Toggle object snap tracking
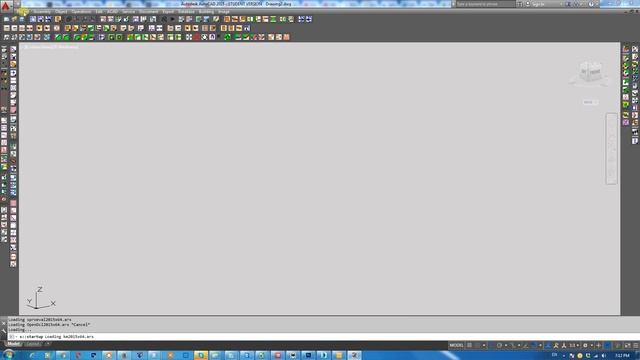This screenshot has width=640, height=360. (x=526, y=345)
